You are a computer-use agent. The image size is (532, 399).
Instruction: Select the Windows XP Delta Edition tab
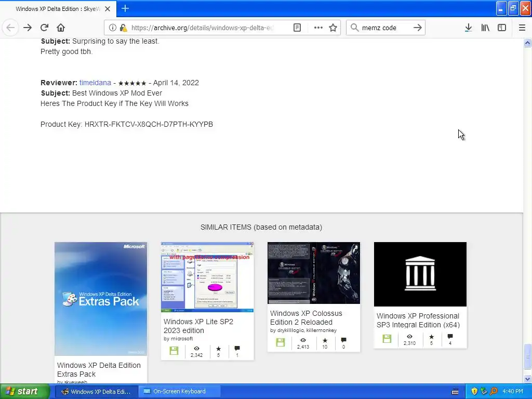(x=58, y=9)
